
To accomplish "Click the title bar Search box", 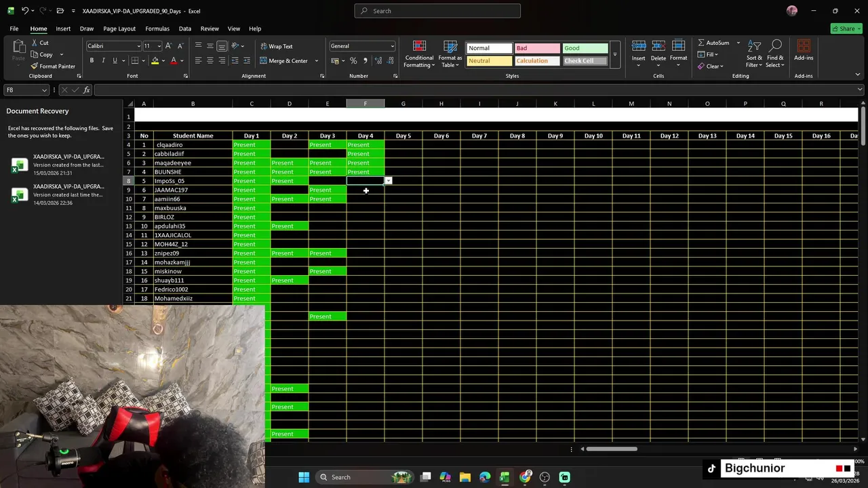I will (x=437, y=11).
